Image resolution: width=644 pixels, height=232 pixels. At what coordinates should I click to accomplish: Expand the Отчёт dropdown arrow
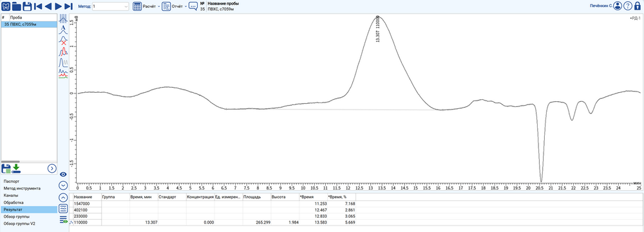185,6
